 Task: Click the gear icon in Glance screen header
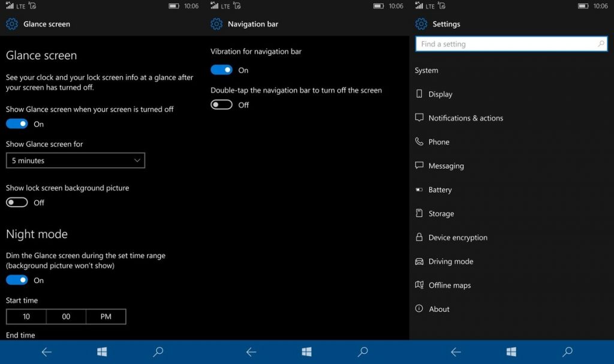coord(12,24)
